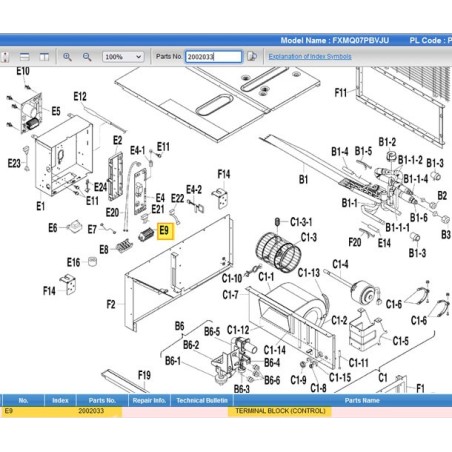Click the Parts Name column header

pos(362,400)
